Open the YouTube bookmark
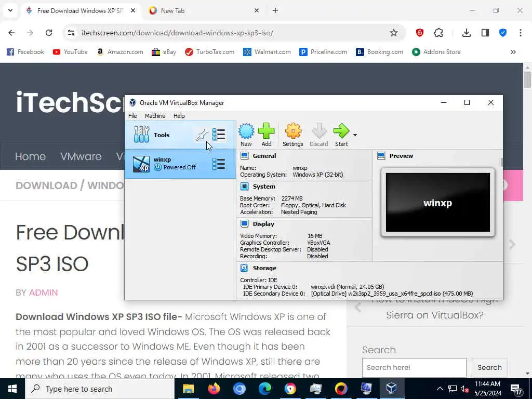The image size is (532, 399). coord(70,52)
